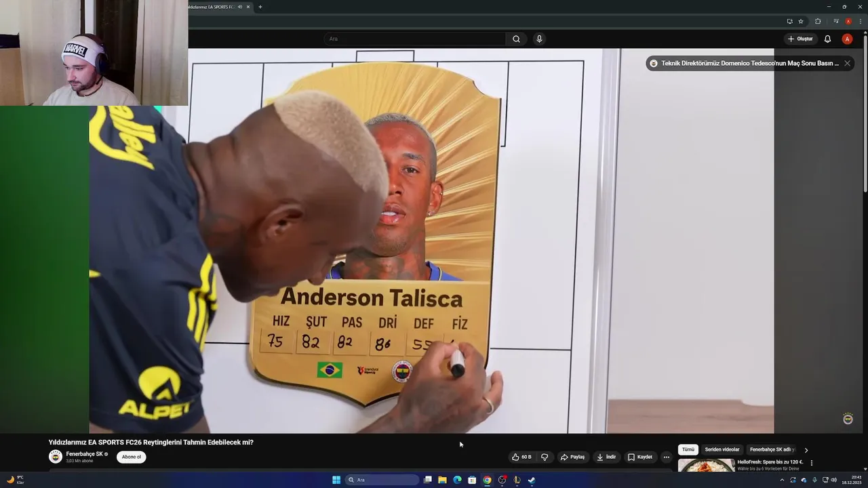Open the OBS icon with red badge

pyautogui.click(x=502, y=480)
